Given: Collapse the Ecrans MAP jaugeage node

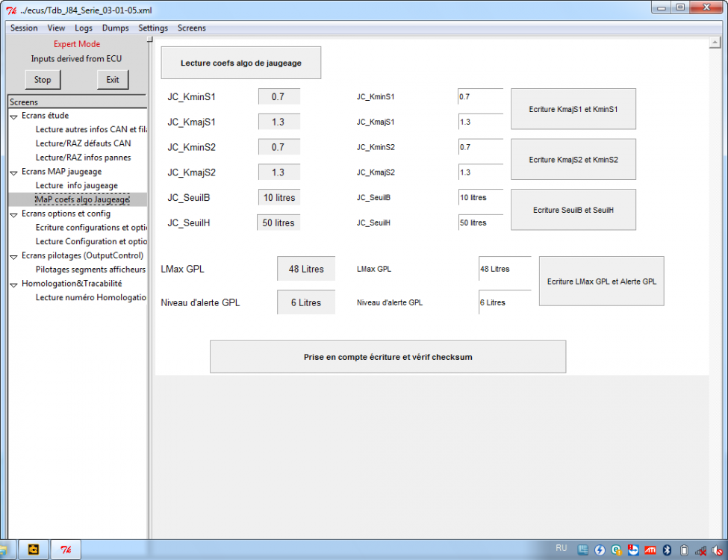Looking at the screenshot, I should click(14, 172).
